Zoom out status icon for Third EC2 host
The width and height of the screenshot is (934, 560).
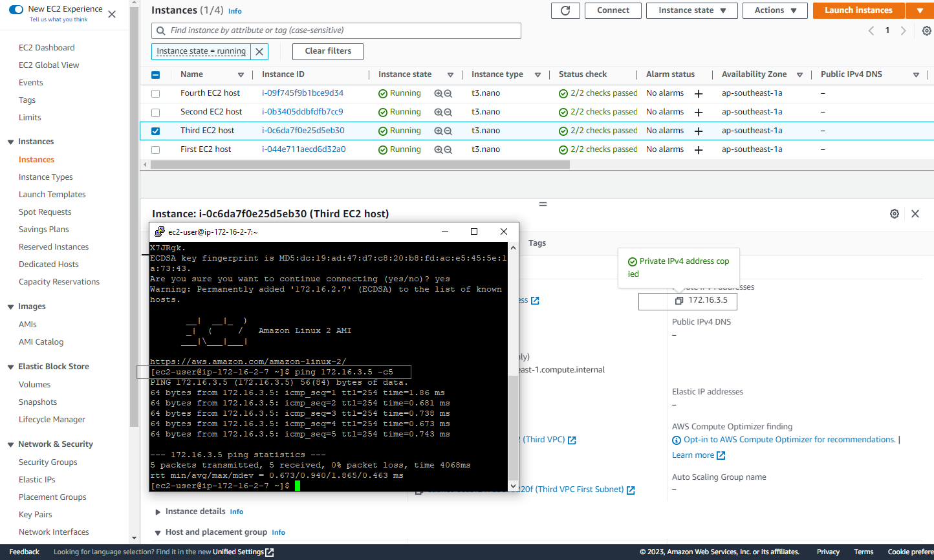(x=448, y=131)
